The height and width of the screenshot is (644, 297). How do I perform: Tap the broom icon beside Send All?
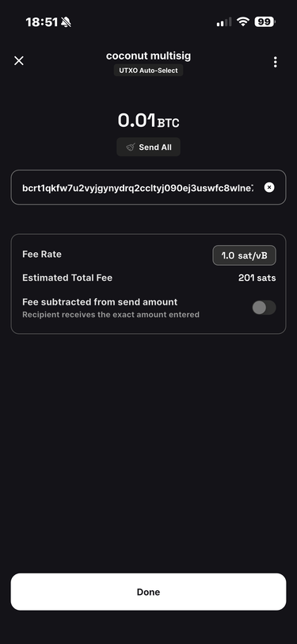[131, 147]
